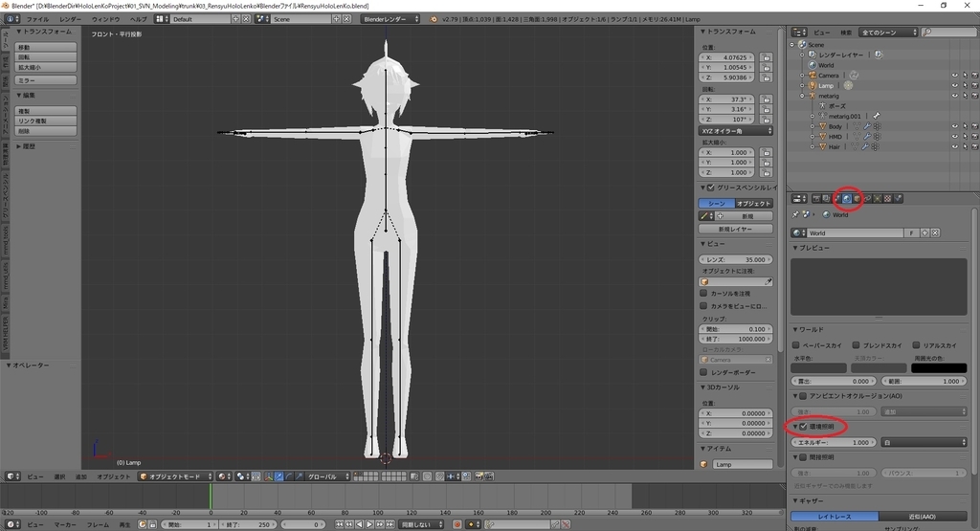980x531 pixels.
Task: Open the ヘルプ menu
Action: [x=138, y=19]
